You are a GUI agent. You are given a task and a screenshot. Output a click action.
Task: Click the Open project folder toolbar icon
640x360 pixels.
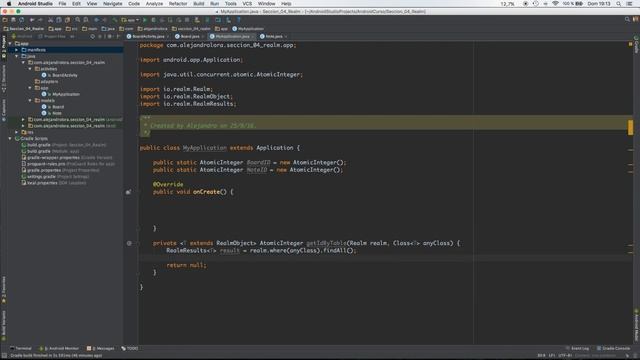pyautogui.click(x=5, y=20)
